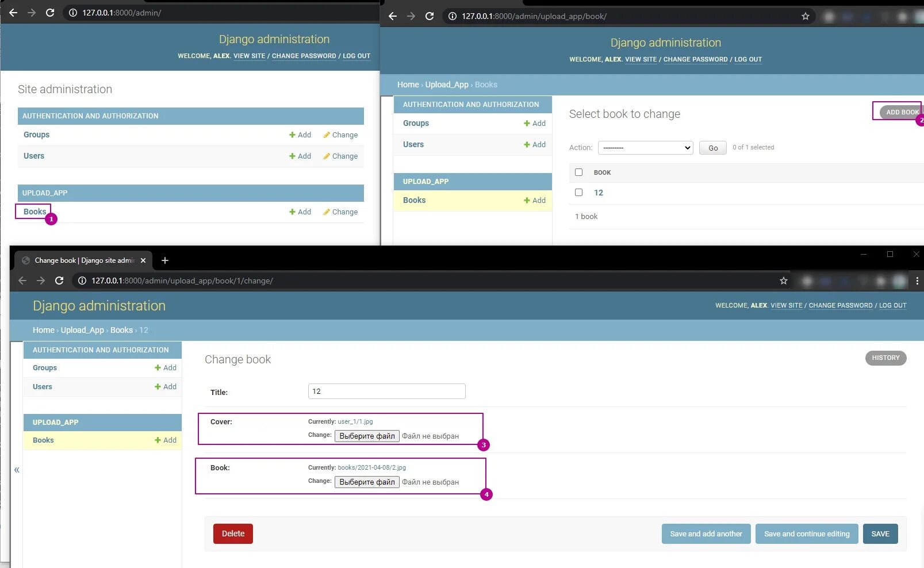This screenshot has width=924, height=568.
Task: Click the ADD BOOK button
Action: (x=901, y=112)
